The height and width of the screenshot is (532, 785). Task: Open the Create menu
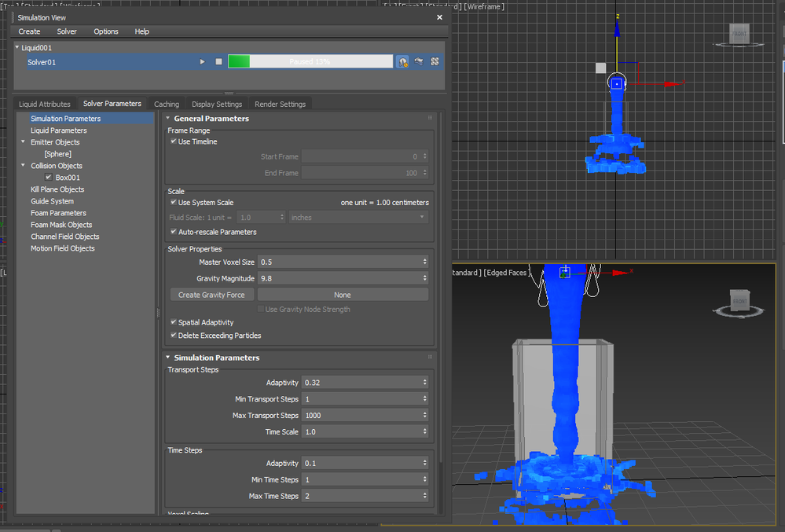(x=30, y=31)
